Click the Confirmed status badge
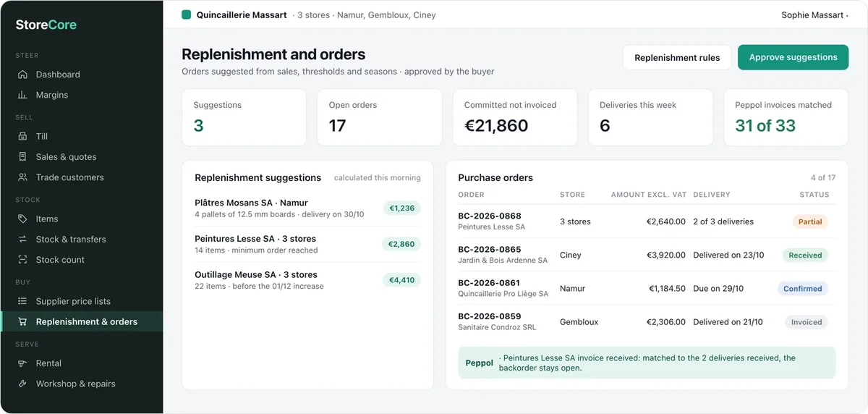The image size is (868, 414). point(803,288)
